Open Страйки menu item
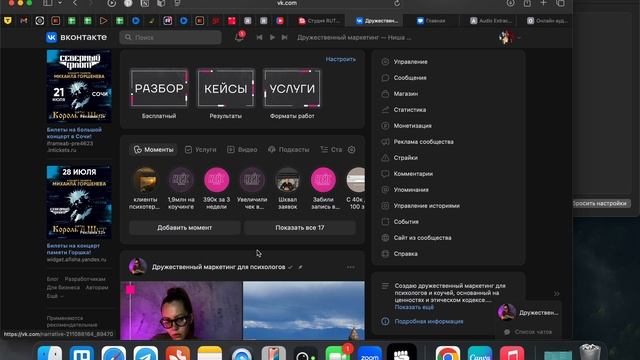Screen dimensions: 640x360 point(405,158)
